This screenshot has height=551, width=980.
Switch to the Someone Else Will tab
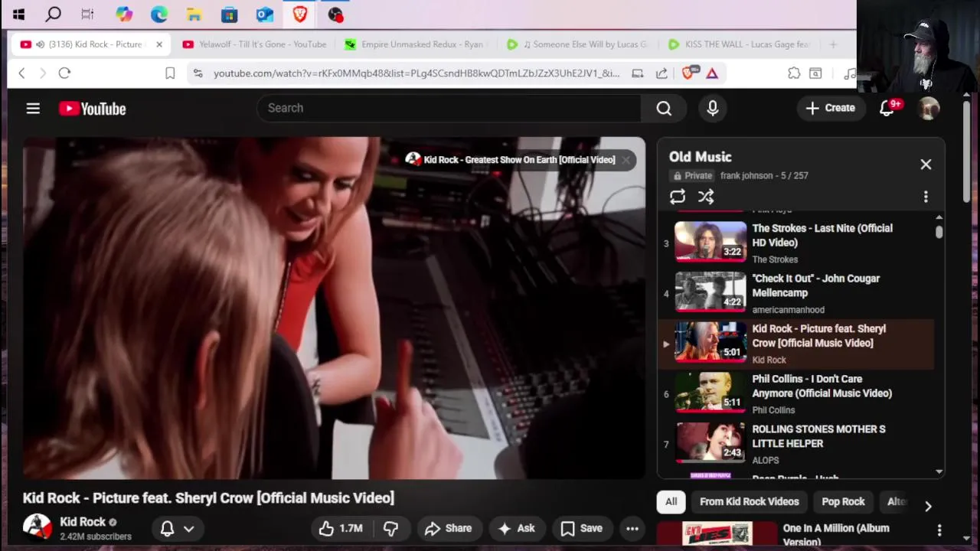tap(578, 44)
